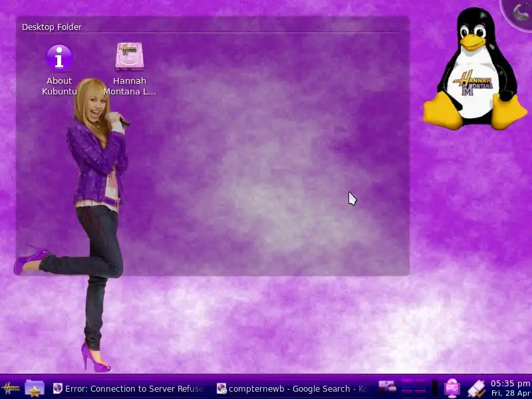Viewport: 532px width, 399px height.
Task: Switch to 'compternewb - Google Search' taskbar window
Action: coord(292,388)
